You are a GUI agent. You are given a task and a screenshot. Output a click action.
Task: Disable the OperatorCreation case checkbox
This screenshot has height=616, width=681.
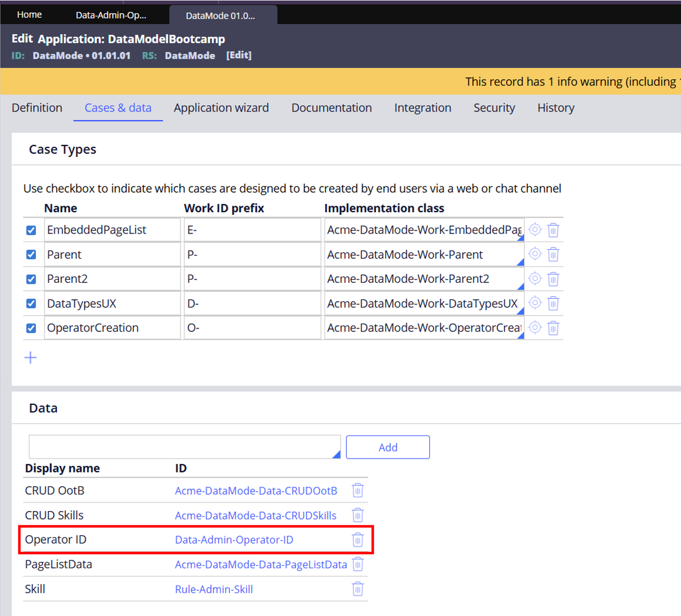click(x=31, y=328)
